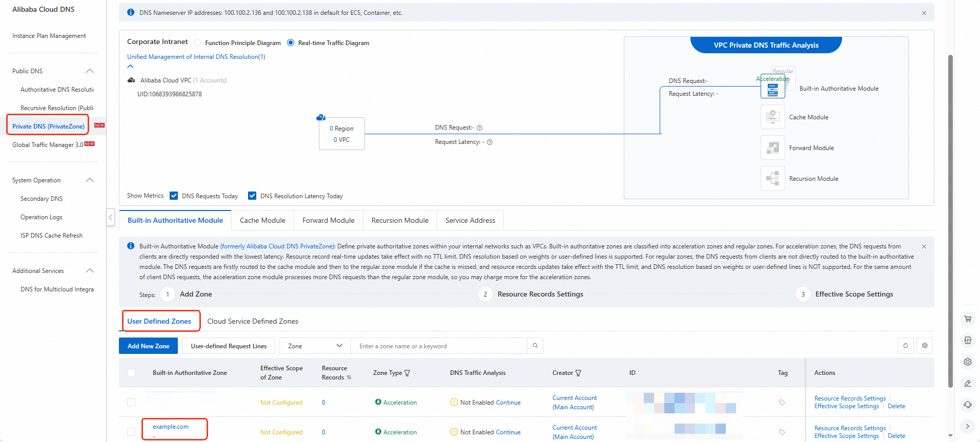Click the magnifier search icon beside the zone field

(x=535, y=346)
